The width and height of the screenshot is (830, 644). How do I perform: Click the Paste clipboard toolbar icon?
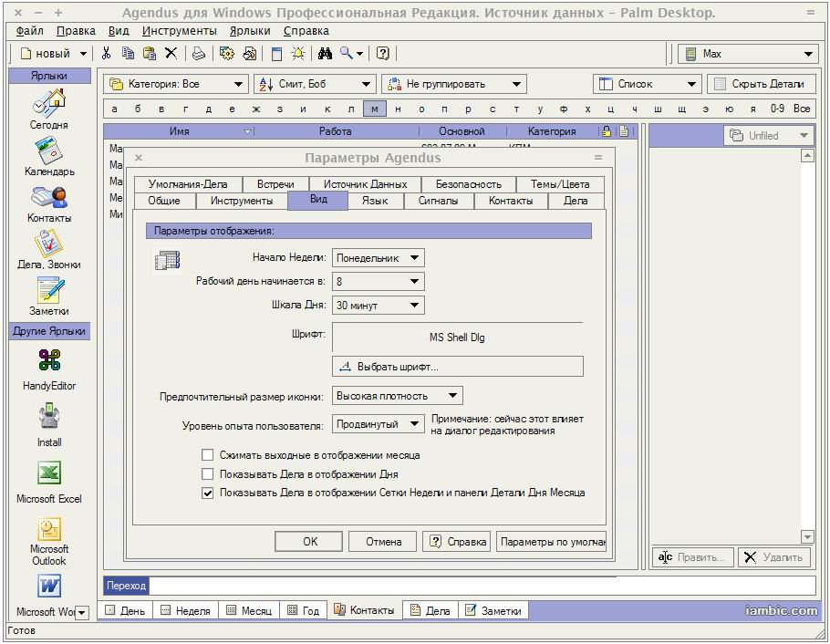(x=150, y=53)
